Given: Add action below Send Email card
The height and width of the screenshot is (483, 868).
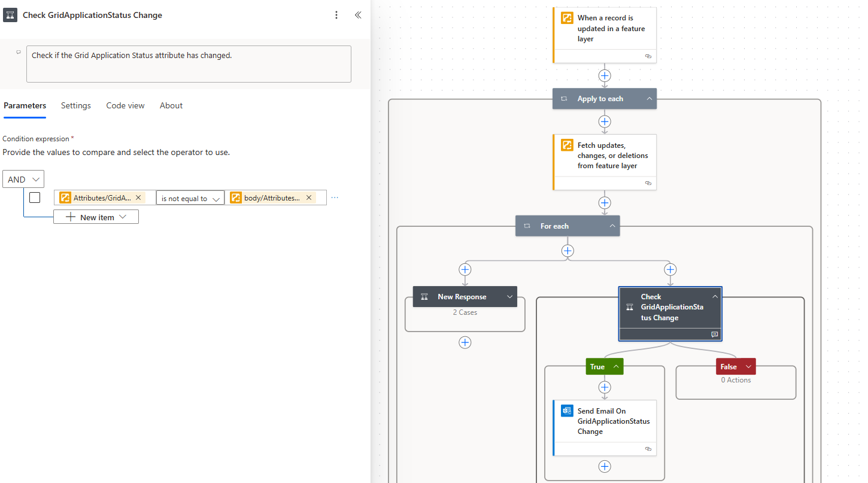Looking at the screenshot, I should (x=605, y=466).
